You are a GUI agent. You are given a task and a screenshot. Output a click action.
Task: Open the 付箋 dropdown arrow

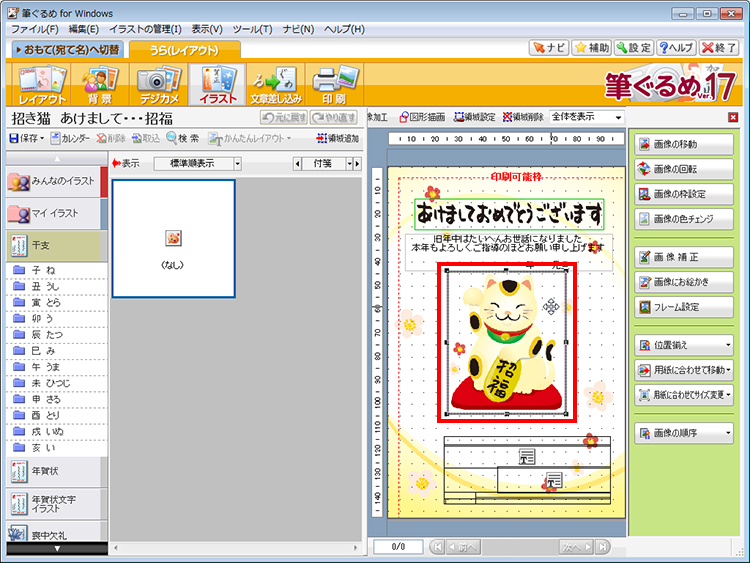[349, 164]
